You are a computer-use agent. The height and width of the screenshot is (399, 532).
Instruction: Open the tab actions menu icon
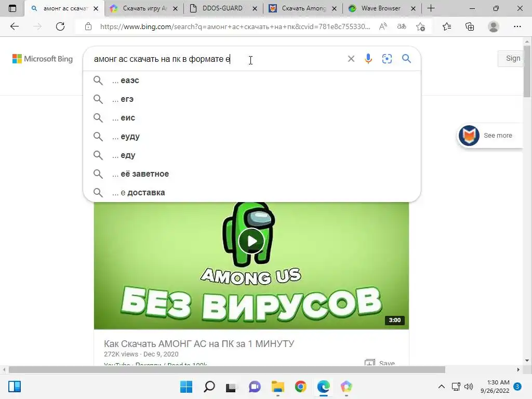[12, 8]
